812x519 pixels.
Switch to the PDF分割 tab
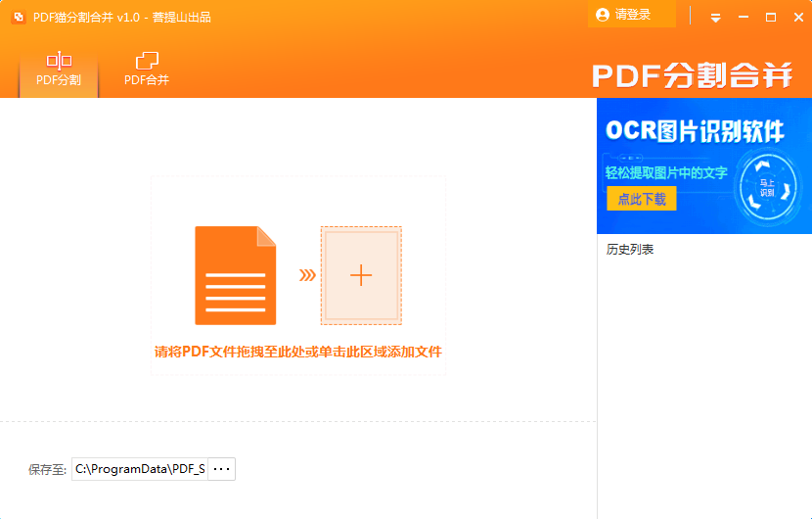pyautogui.click(x=59, y=69)
